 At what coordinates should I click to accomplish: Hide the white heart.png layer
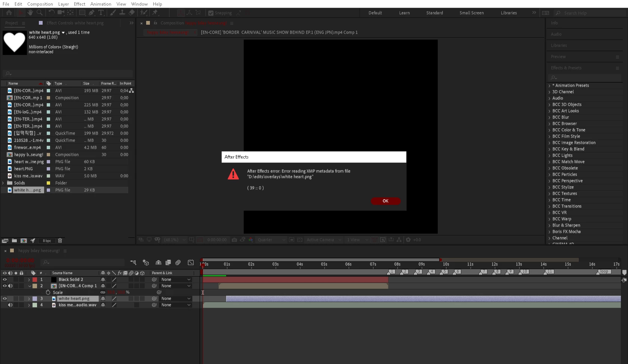(x=5, y=299)
